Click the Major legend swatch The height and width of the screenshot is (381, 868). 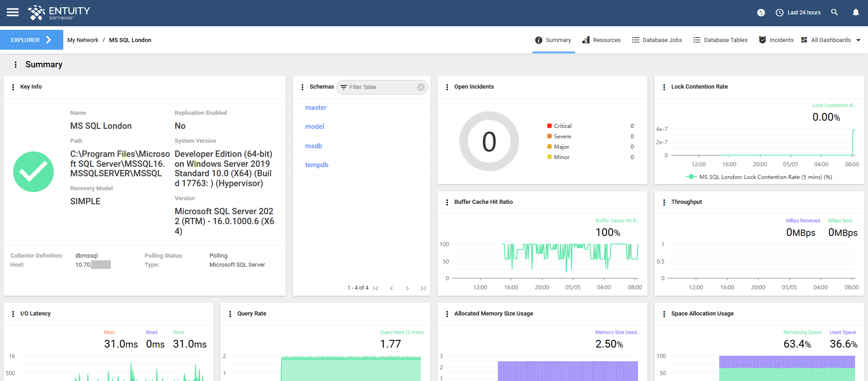tap(549, 146)
